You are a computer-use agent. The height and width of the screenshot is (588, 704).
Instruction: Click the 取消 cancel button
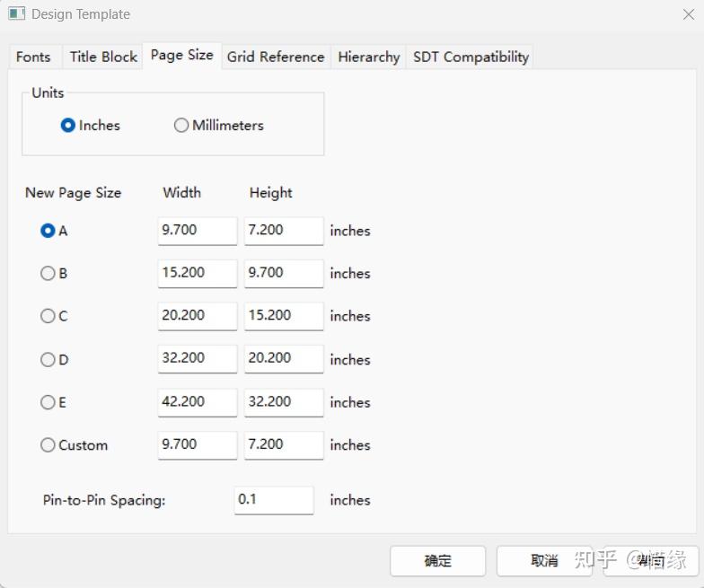544,561
